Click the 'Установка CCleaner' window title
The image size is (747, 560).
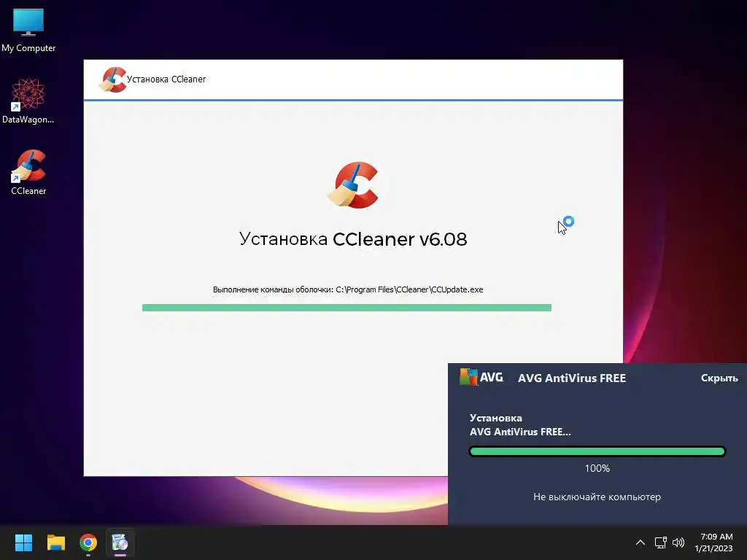tap(166, 79)
